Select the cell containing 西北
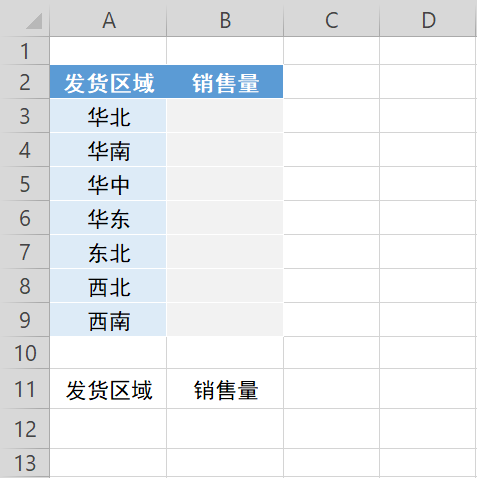The image size is (477, 478). point(108,286)
